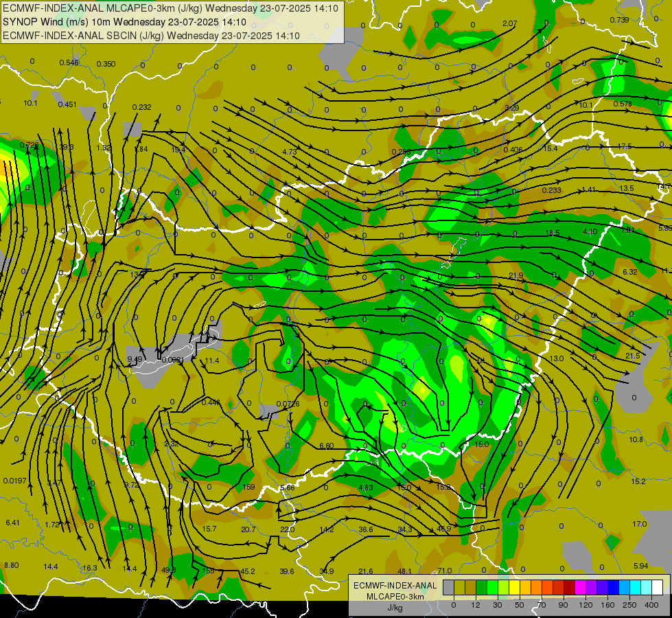The width and height of the screenshot is (672, 618).
Task: Click the magenta legend swatch
Action: click(x=581, y=588)
